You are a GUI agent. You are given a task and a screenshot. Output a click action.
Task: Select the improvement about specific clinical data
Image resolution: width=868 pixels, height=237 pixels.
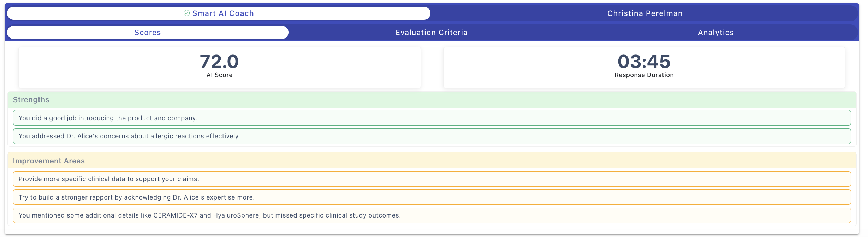pos(432,179)
